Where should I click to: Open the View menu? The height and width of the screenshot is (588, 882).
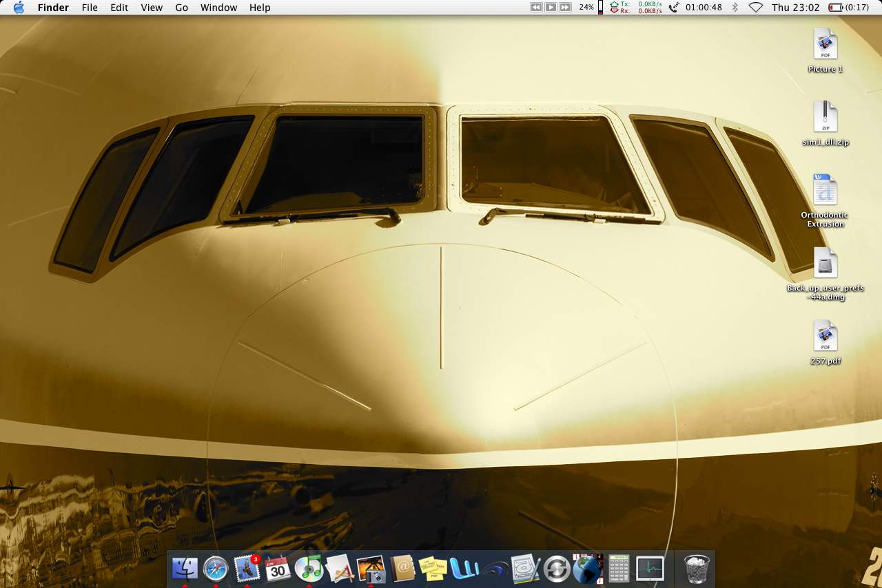pyautogui.click(x=152, y=8)
